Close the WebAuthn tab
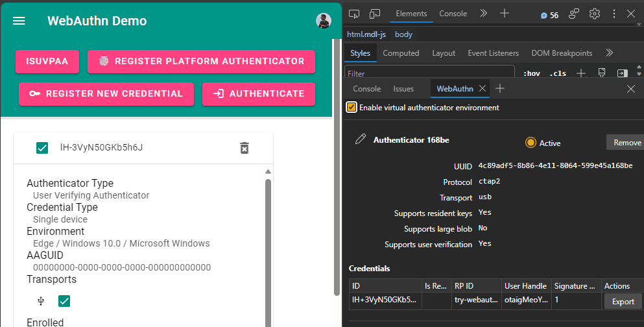The width and height of the screenshot is (644, 327). (x=483, y=88)
